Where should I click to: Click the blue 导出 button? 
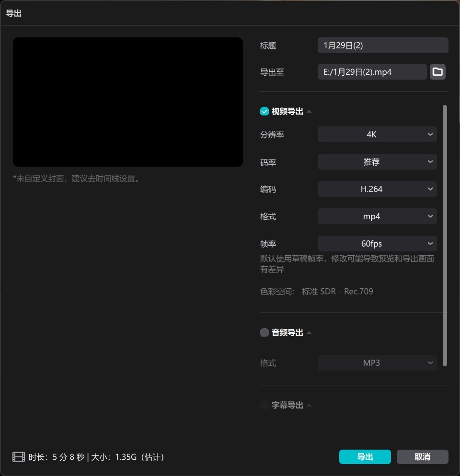click(365, 456)
